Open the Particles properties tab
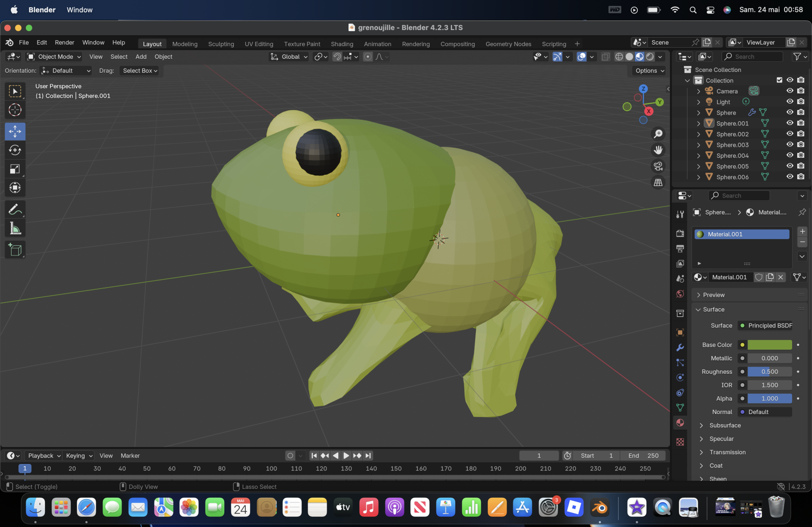Image resolution: width=812 pixels, height=527 pixels. tap(680, 362)
